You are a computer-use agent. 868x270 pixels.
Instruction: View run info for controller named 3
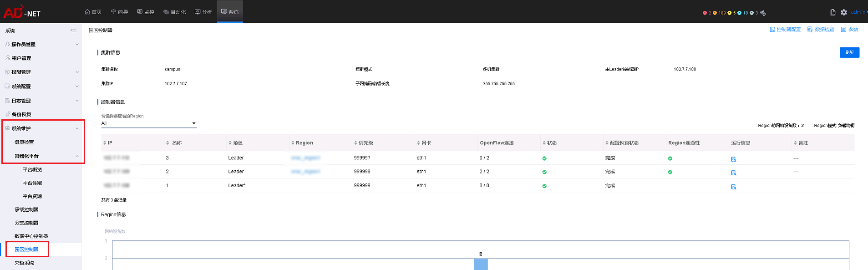[x=733, y=159]
